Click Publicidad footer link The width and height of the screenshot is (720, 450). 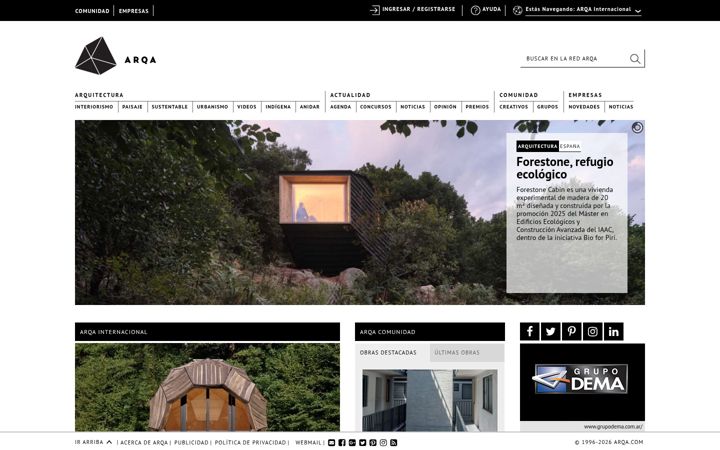tap(191, 443)
